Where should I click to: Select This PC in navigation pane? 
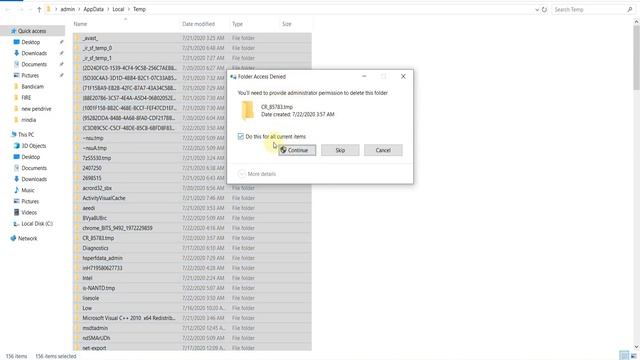(x=26, y=135)
